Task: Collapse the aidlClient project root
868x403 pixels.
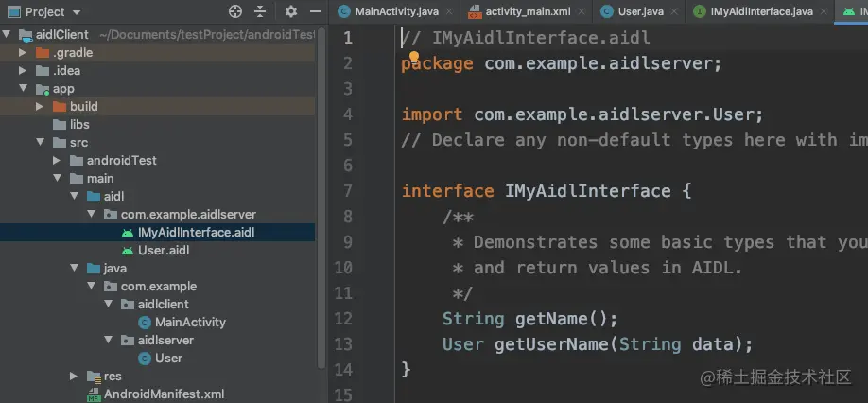Action: pyautogui.click(x=7, y=34)
